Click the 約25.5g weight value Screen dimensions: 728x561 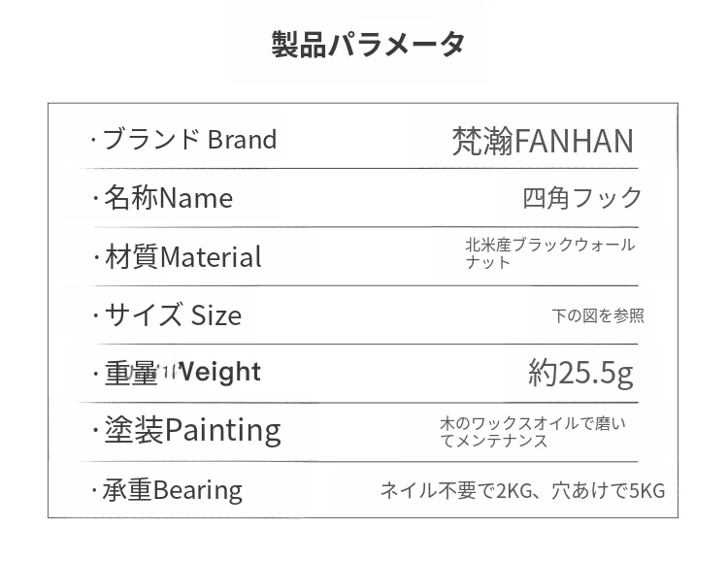click(580, 373)
